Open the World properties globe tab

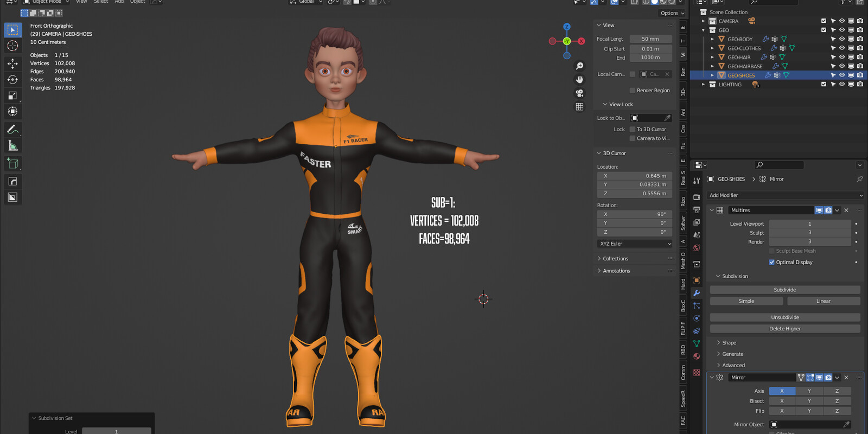pos(697,248)
